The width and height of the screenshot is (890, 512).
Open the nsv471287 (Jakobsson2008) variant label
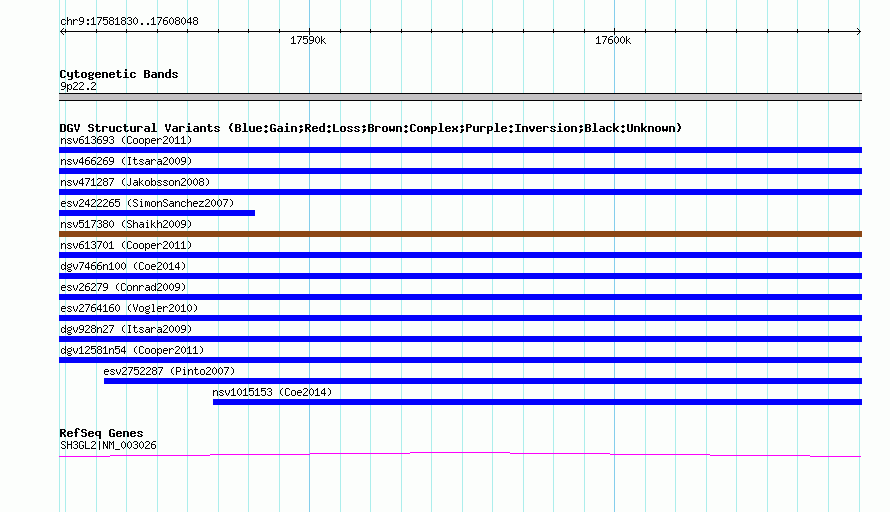[135, 182]
